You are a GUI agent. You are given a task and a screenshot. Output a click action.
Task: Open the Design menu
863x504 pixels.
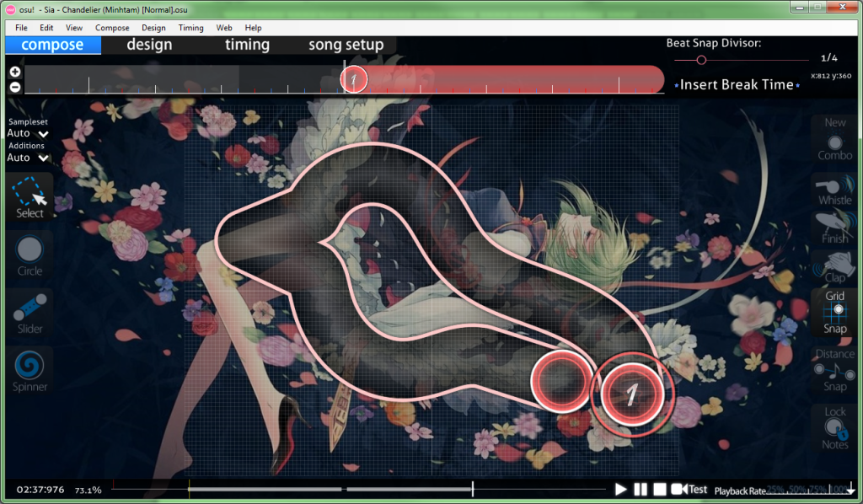click(153, 28)
